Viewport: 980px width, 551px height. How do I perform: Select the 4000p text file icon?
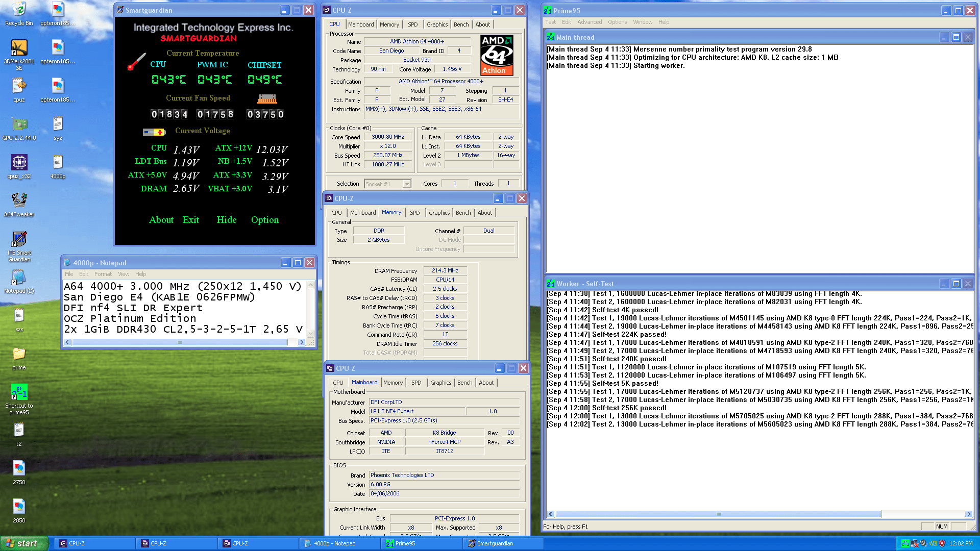click(x=58, y=166)
